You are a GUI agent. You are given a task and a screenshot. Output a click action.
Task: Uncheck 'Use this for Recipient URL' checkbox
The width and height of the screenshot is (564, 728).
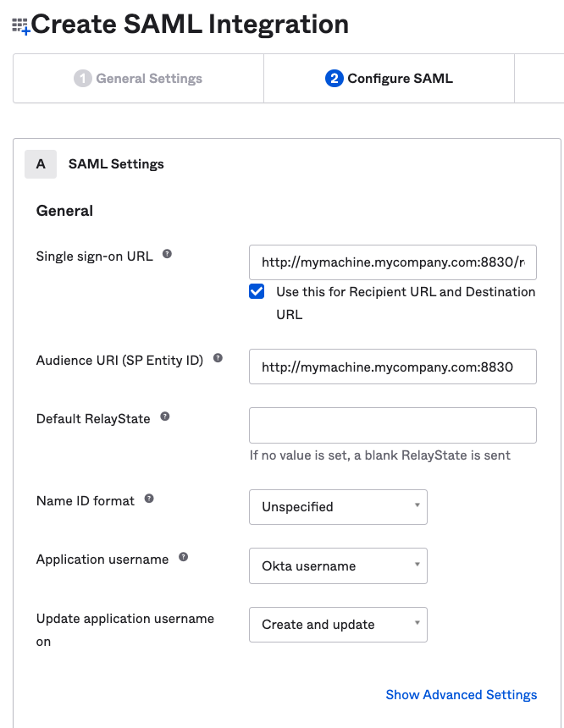(x=257, y=292)
